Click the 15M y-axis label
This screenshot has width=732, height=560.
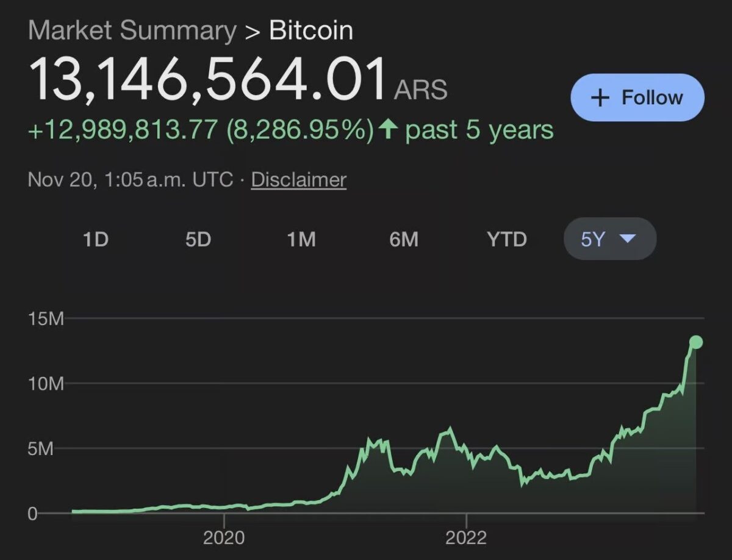[x=46, y=319]
